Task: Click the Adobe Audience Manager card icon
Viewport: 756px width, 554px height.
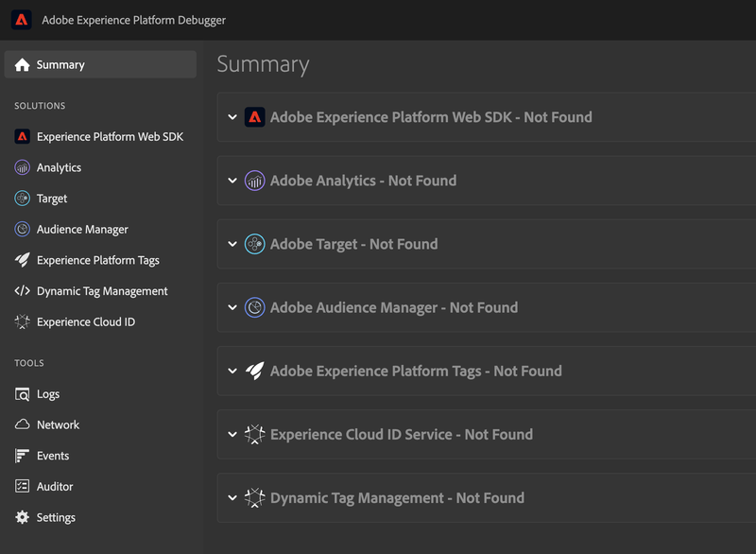Action: (x=254, y=307)
